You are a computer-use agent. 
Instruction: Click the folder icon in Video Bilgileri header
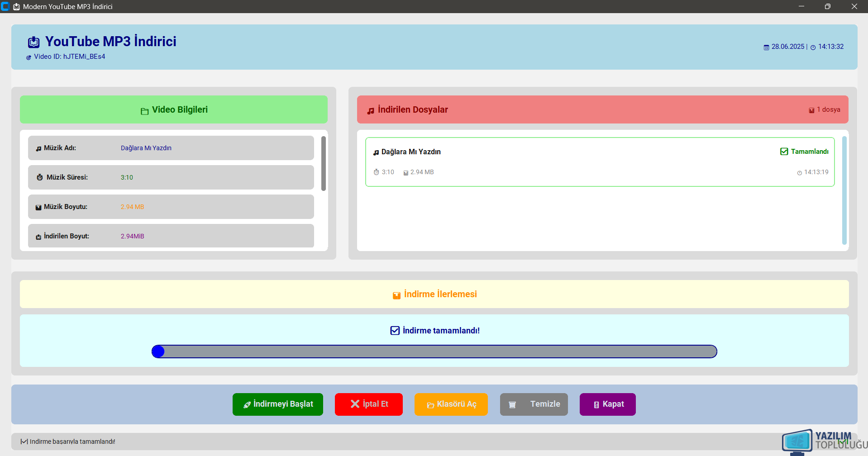tap(144, 111)
